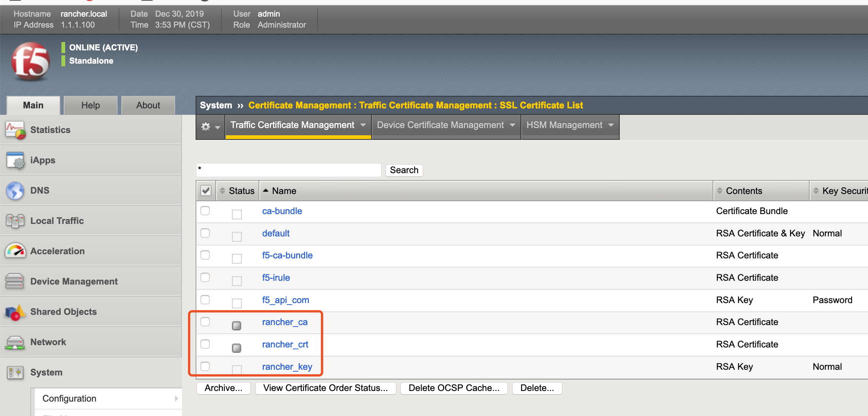Toggle the select-all checkbox in table header
Screen dimensions: 868x416
tap(206, 191)
